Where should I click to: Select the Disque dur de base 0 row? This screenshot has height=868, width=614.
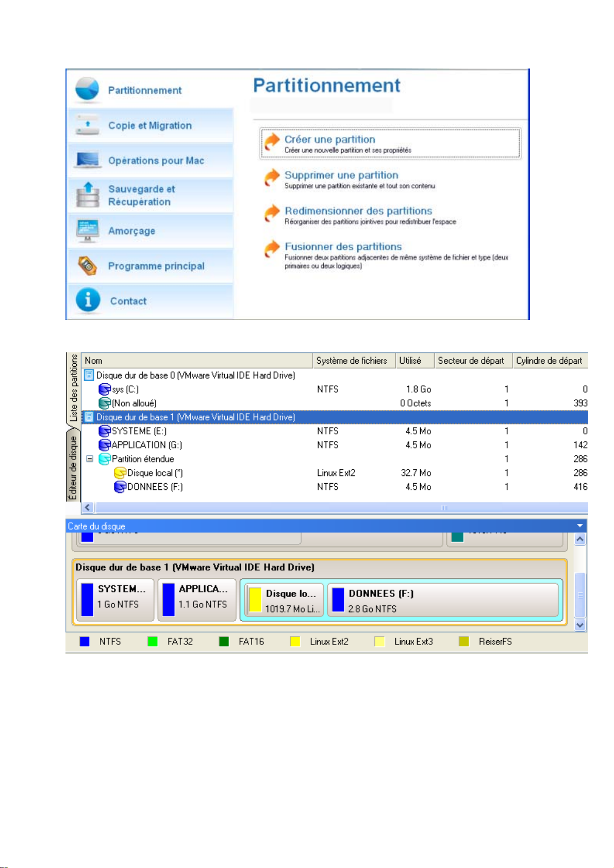(x=335, y=375)
